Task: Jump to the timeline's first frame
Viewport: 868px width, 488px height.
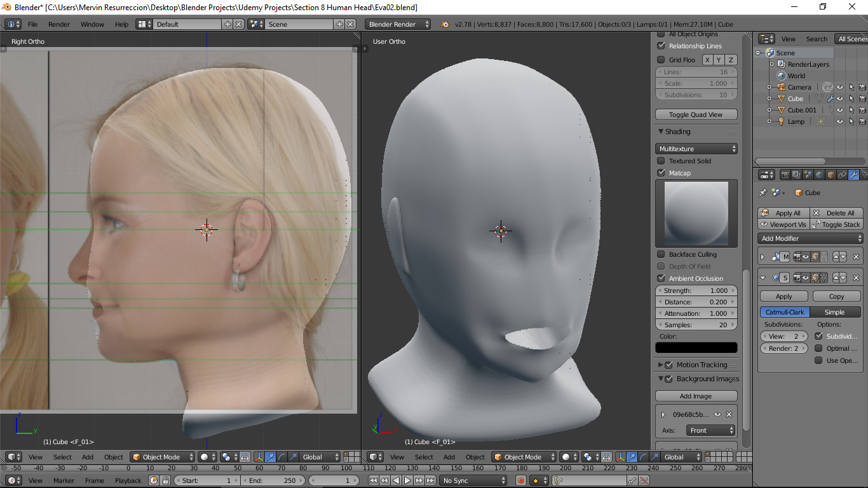Action: [x=374, y=481]
